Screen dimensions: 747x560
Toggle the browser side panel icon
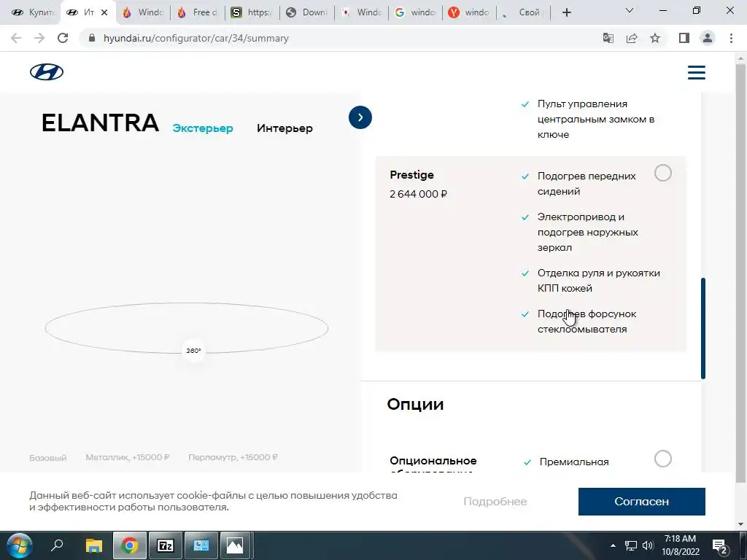point(684,38)
